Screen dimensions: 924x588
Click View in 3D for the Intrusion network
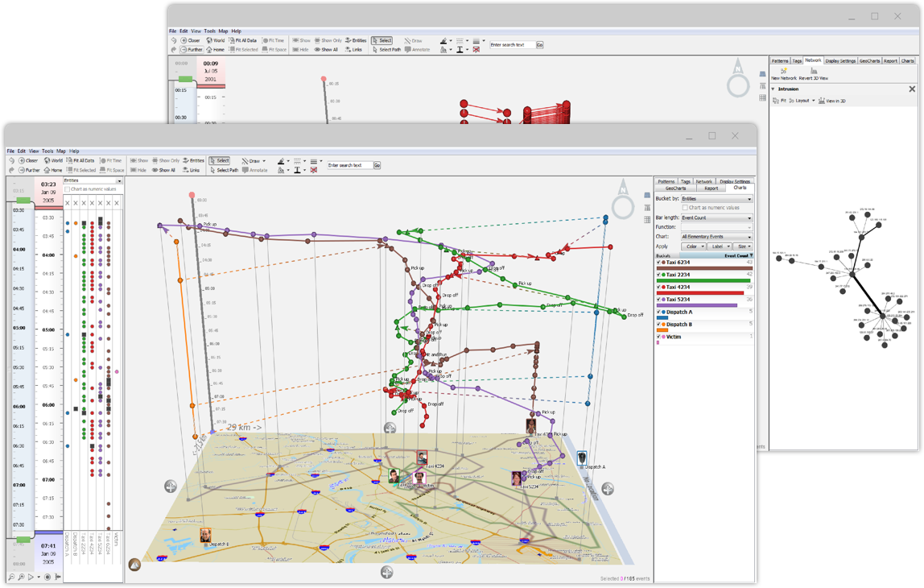pyautogui.click(x=837, y=101)
